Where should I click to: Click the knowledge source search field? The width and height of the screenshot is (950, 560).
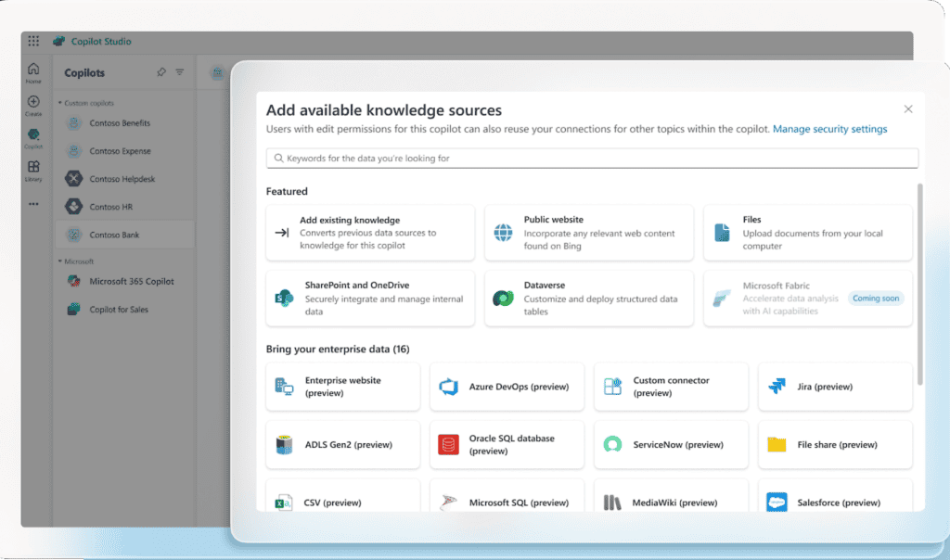(592, 158)
